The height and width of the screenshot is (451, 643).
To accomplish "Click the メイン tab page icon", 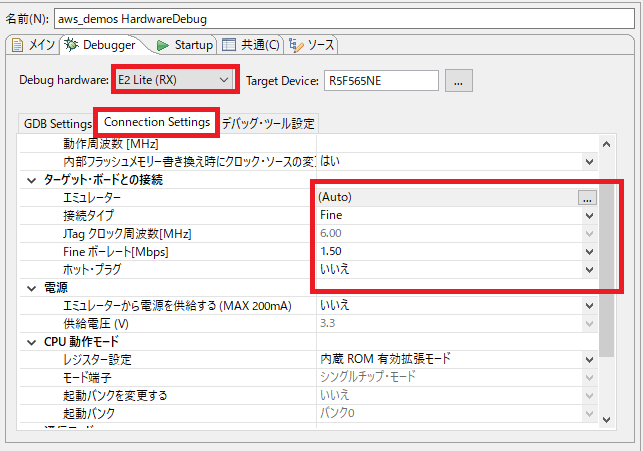I will tap(17, 45).
